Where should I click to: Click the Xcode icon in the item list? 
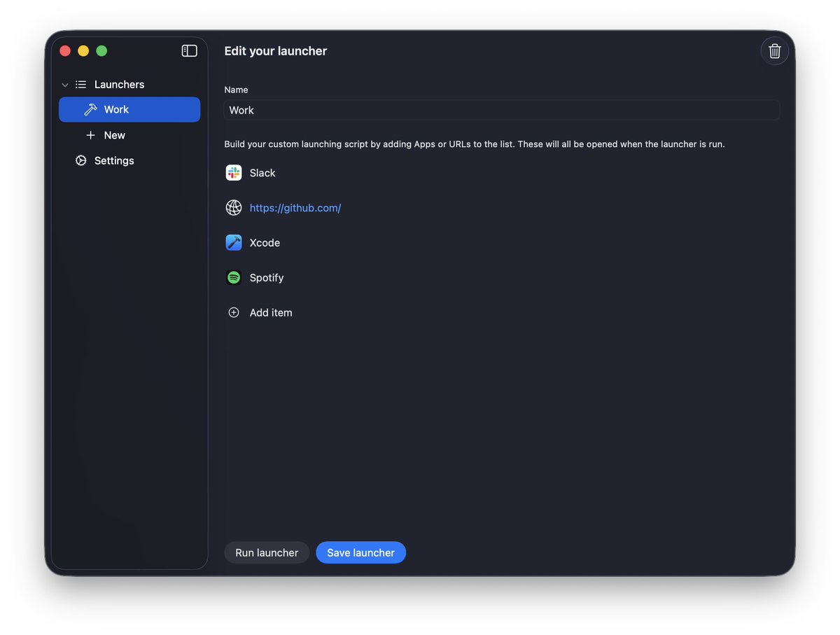(x=234, y=242)
